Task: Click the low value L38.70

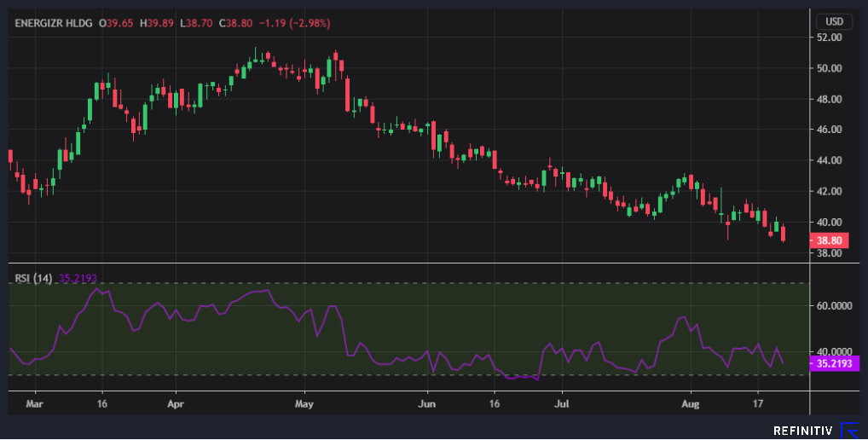Action: pos(196,23)
